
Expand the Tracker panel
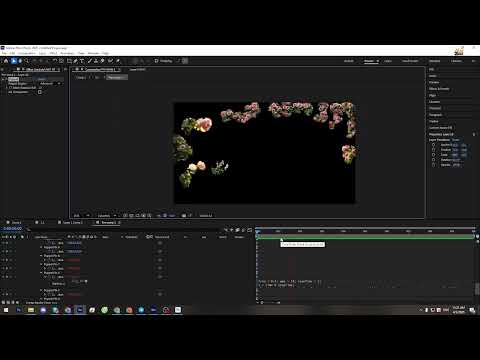tap(434, 121)
